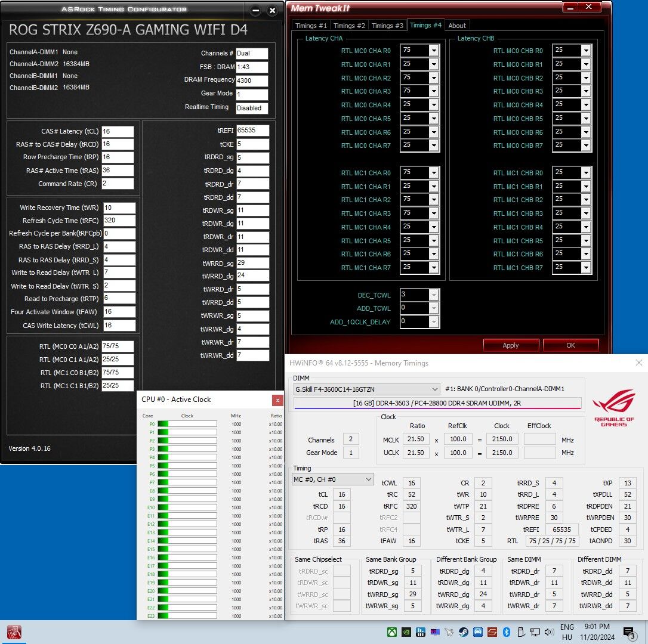Click the Apply button in Mem TweakIt
Screen dimensions: 648x644
(511, 345)
